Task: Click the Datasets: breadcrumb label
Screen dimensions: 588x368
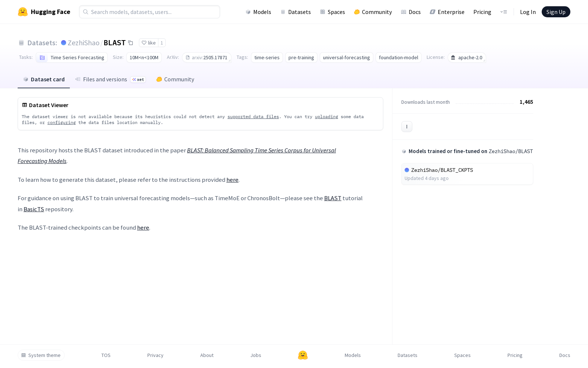Action: (x=42, y=43)
